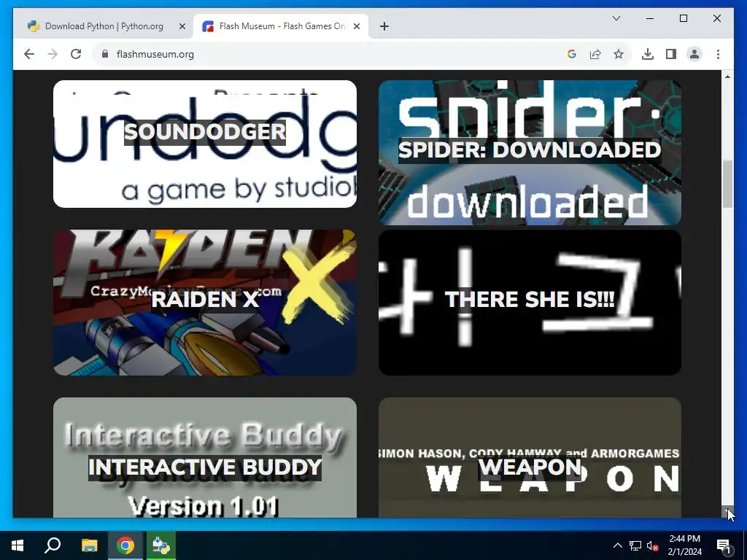The width and height of the screenshot is (747, 560).
Task: Open a new browser tab
Action: pyautogui.click(x=384, y=26)
